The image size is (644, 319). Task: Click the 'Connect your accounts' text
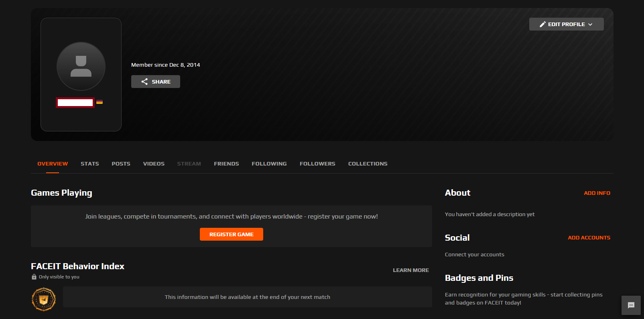[x=475, y=255]
